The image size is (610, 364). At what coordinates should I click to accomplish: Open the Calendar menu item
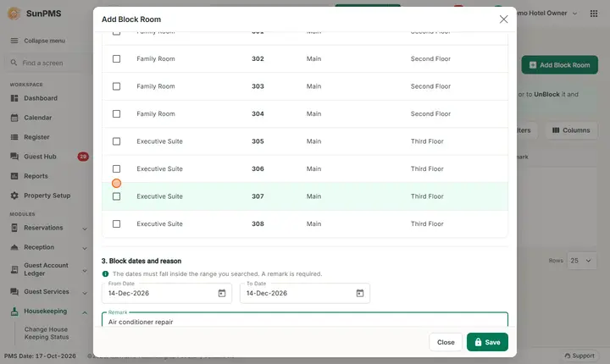click(38, 118)
